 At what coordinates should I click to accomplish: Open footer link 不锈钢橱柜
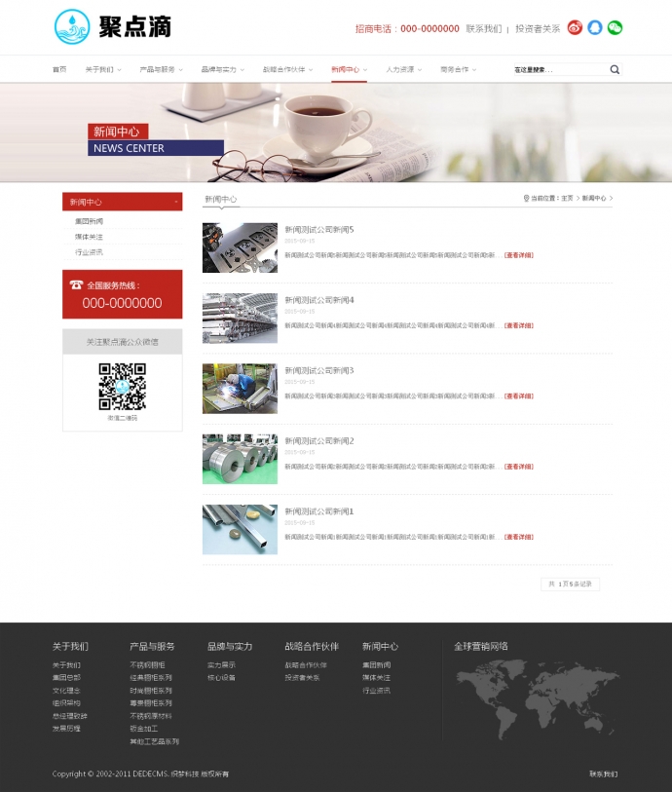pos(147,665)
